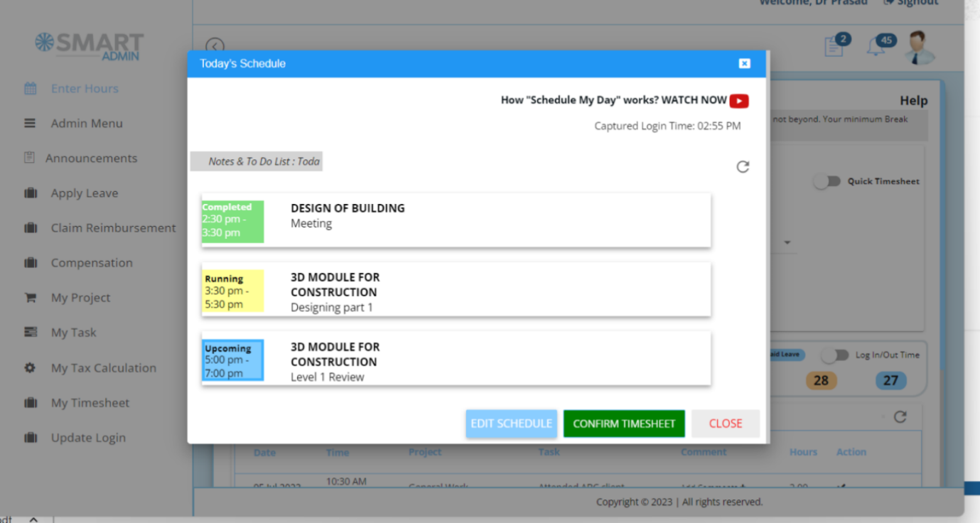The width and height of the screenshot is (980, 523).
Task: Click the refresh icon above timesheet table
Action: point(900,417)
